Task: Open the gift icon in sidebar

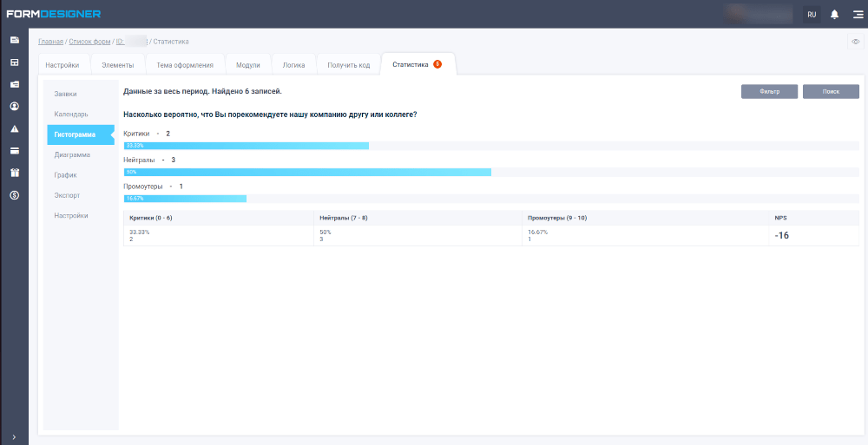Action: pos(14,173)
